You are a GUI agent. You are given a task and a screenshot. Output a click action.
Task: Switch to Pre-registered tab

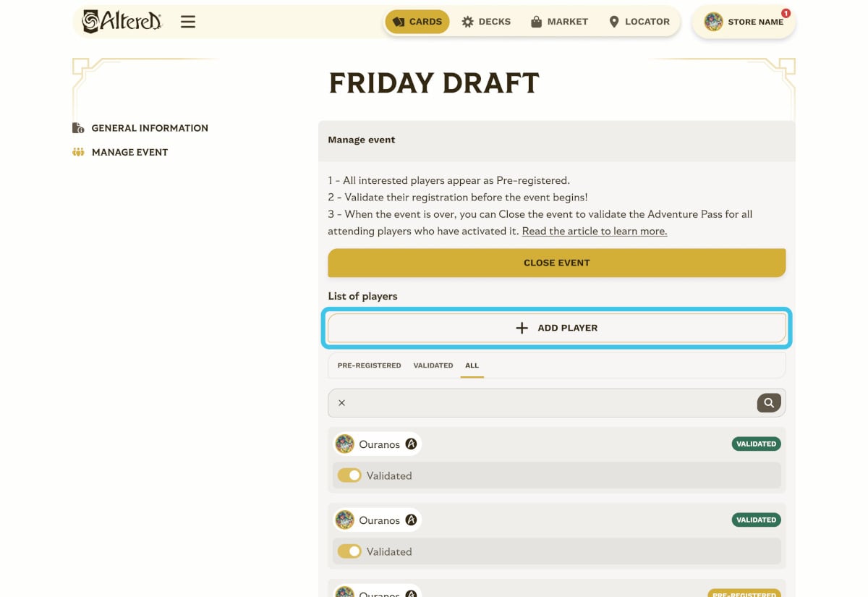coord(369,365)
